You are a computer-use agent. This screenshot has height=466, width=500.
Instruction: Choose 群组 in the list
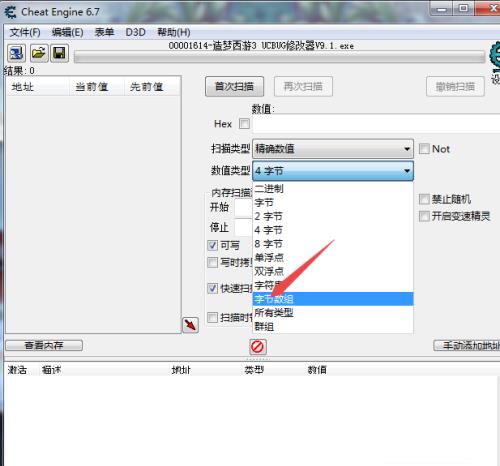click(333, 326)
